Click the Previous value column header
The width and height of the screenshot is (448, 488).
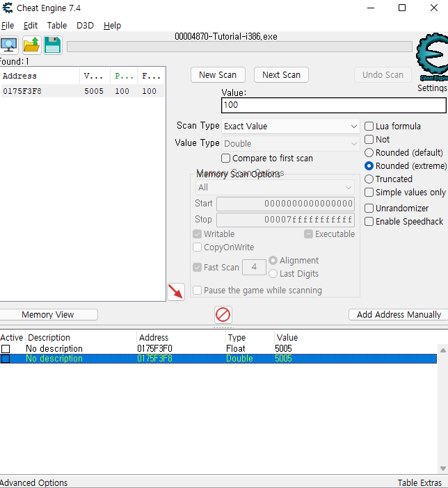click(124, 76)
